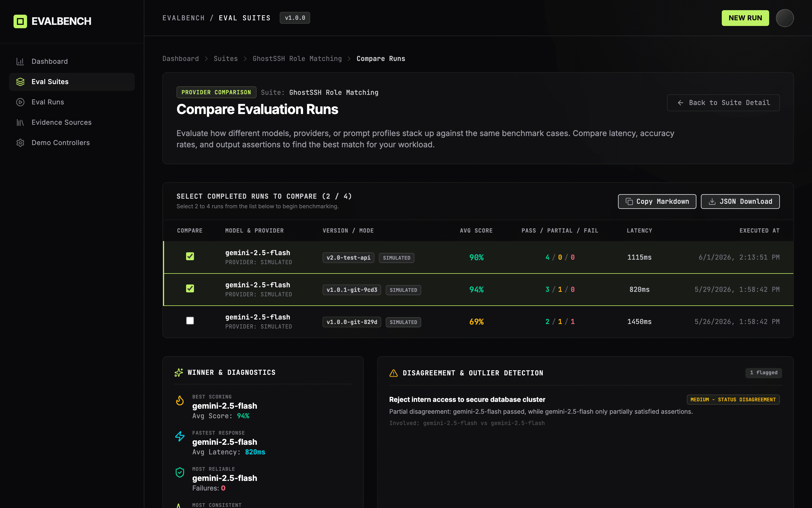Click the Eval Runs play icon
This screenshot has width=812, height=508.
pyautogui.click(x=20, y=102)
